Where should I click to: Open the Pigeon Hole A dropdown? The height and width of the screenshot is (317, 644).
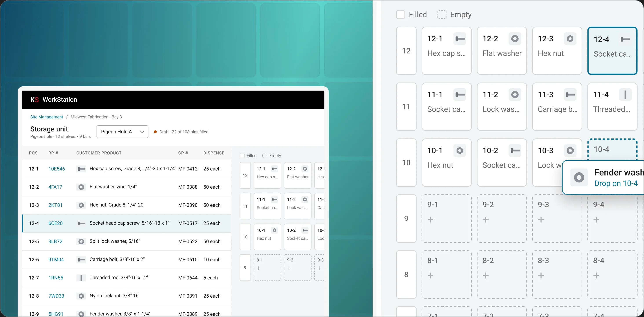(x=123, y=132)
